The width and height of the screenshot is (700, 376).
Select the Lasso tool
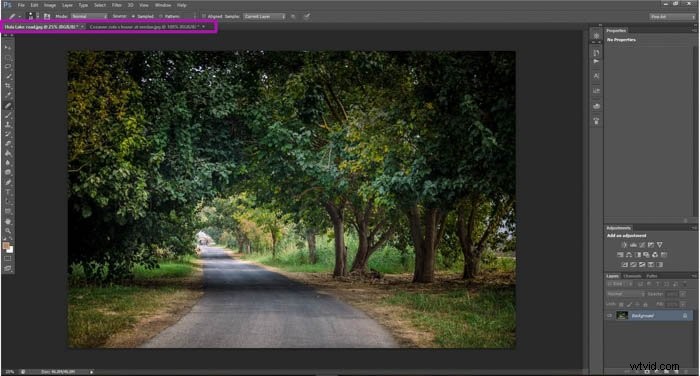coord(8,67)
